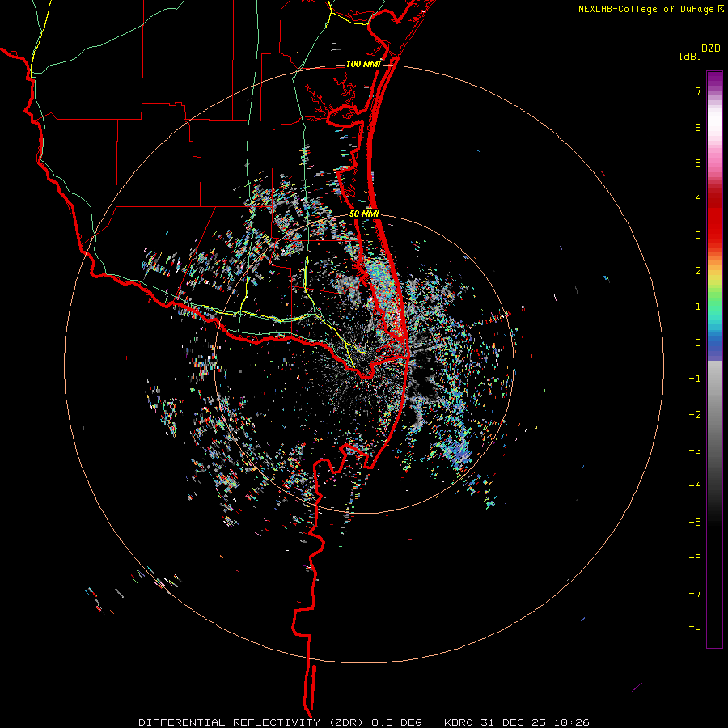Viewport: 728px width, 728px height.
Task: Click the [dB] unit label
Action: [690, 56]
